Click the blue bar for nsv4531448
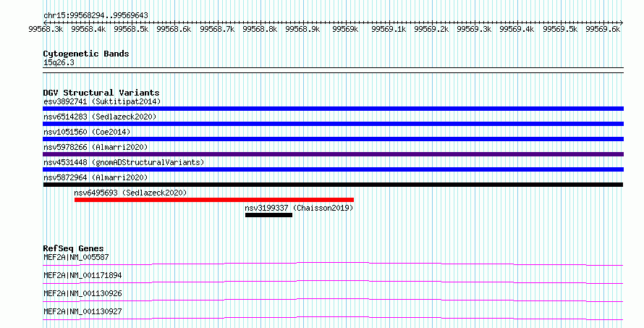 click(x=333, y=169)
